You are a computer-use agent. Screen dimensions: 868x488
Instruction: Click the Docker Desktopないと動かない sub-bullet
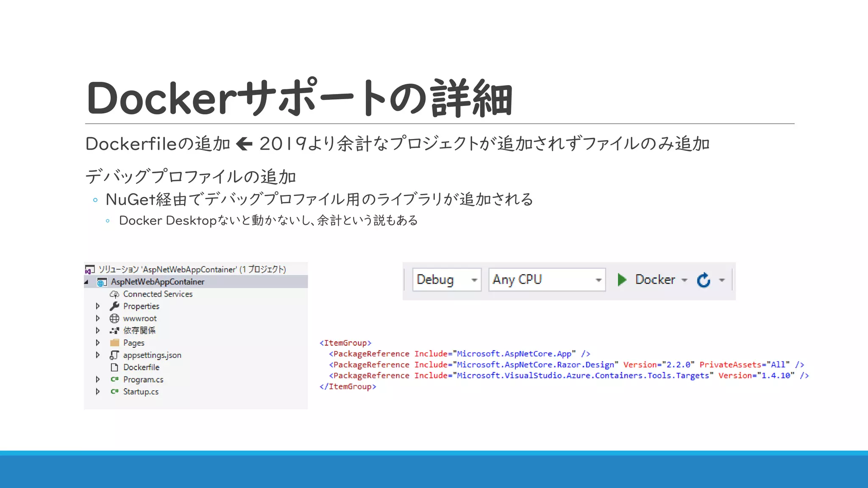pos(269,220)
